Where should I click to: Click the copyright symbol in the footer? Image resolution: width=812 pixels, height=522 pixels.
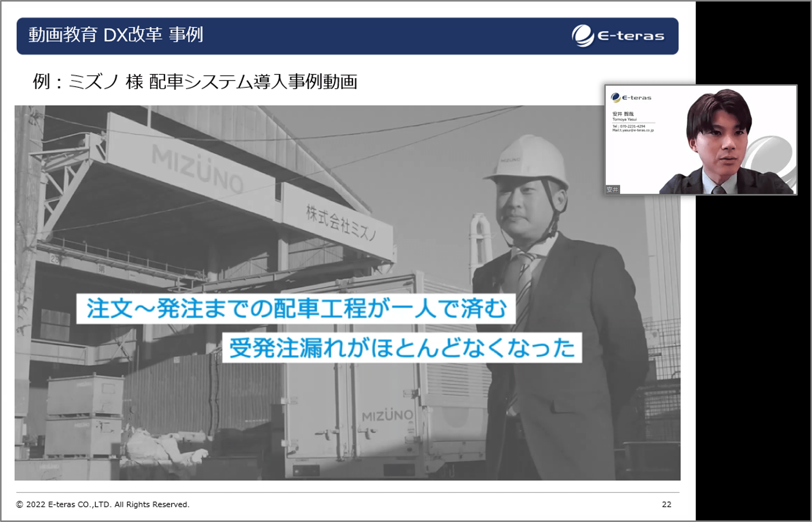pyautogui.click(x=20, y=505)
